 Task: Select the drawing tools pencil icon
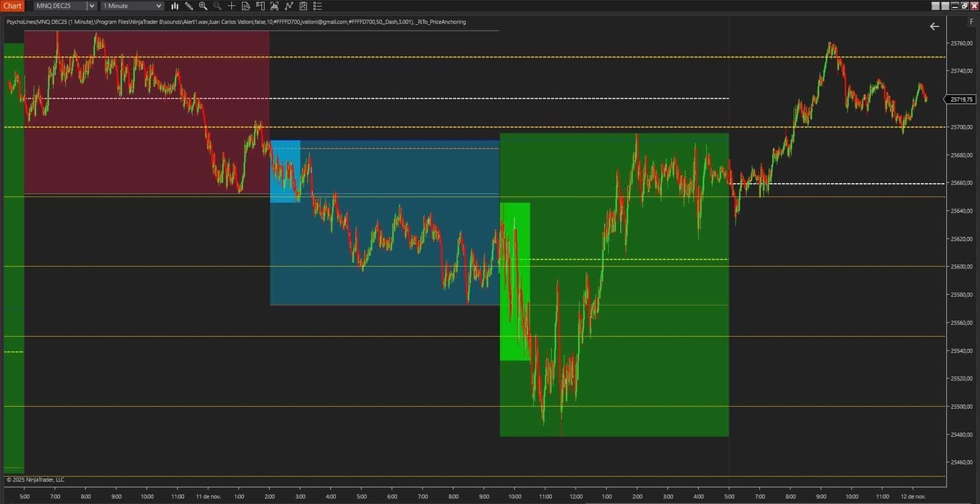[x=189, y=6]
